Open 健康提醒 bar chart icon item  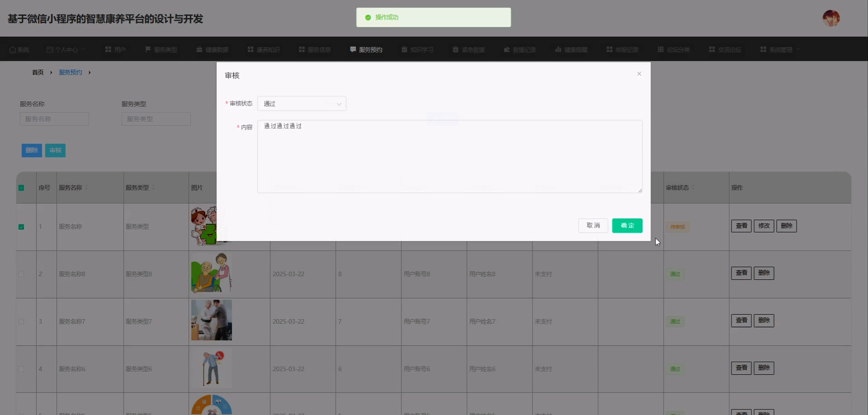[x=558, y=50]
